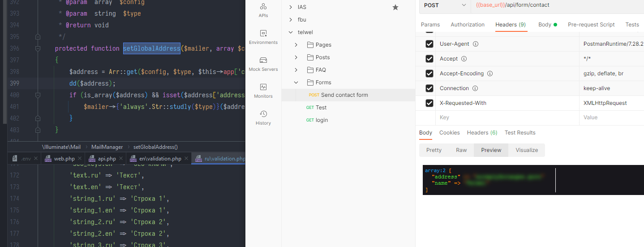
Task: Collapse the Forms folder chevron
Action: click(296, 82)
